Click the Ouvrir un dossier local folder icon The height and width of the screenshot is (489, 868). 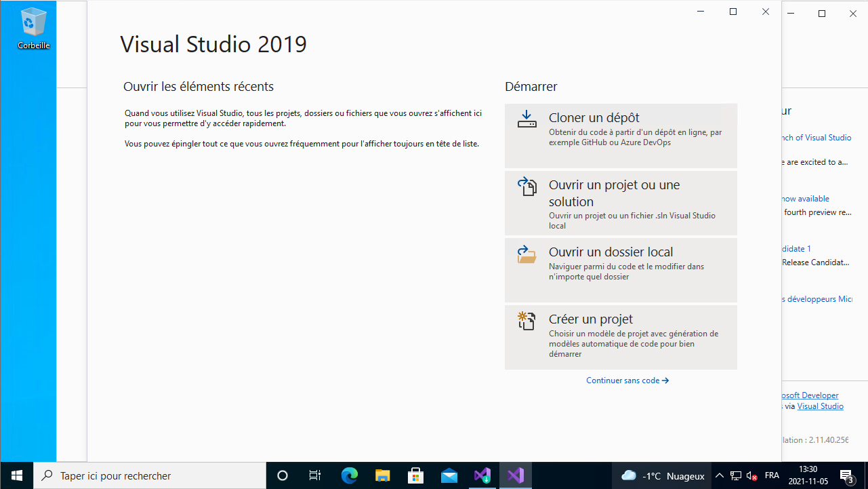(526, 254)
